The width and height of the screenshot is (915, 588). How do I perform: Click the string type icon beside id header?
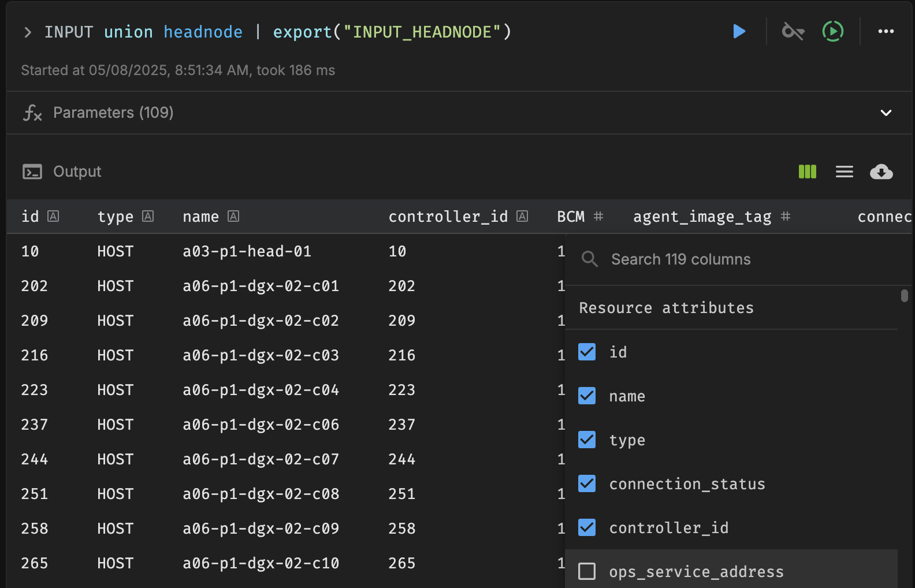pos(53,217)
